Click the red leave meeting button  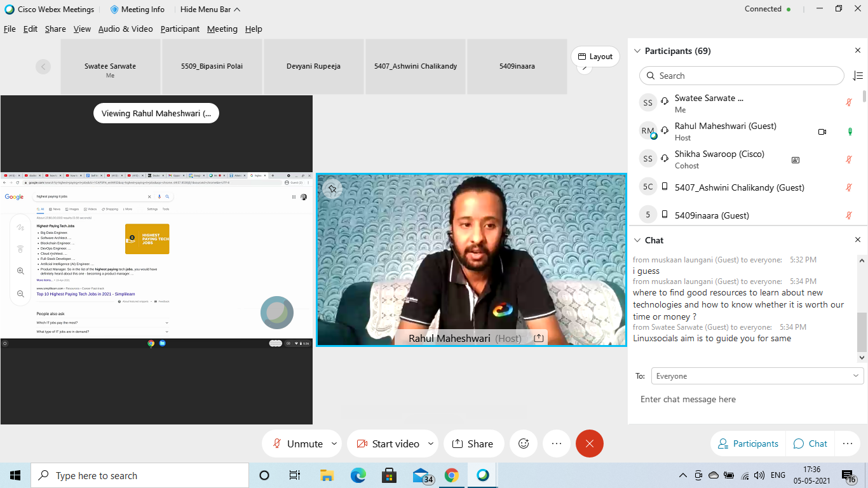(x=589, y=444)
